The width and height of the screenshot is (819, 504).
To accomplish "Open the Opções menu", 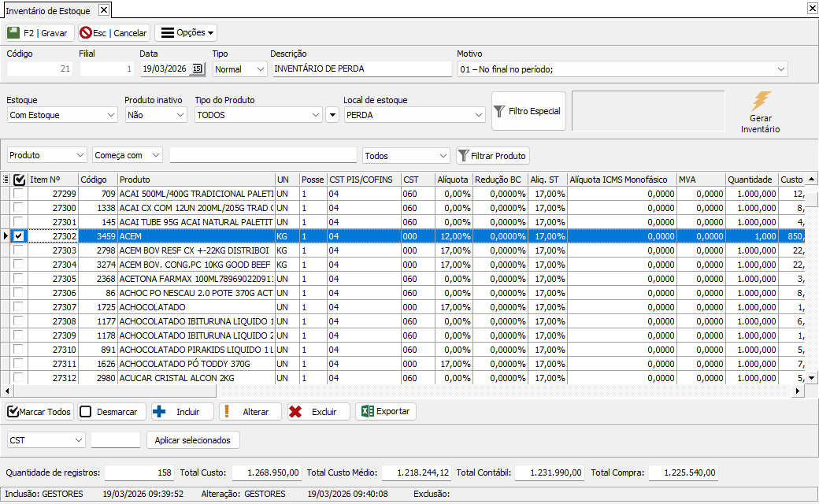I will coord(186,33).
